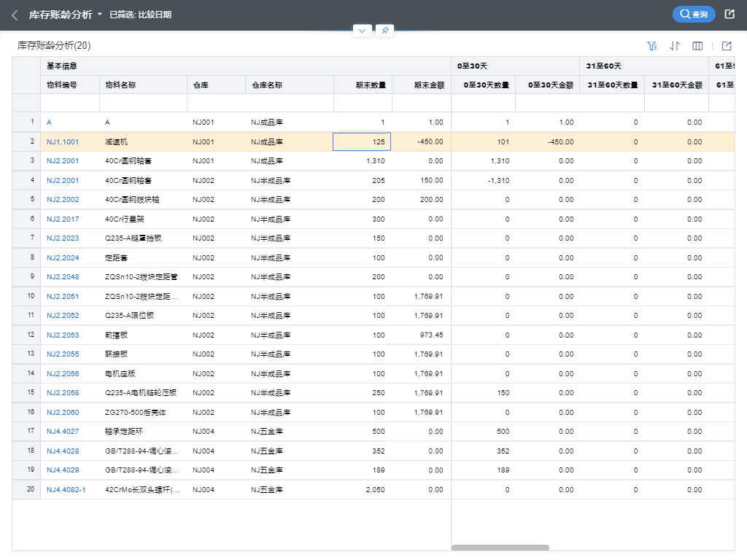Click the 已筛选: 比较日期 filter label
Image resolution: width=747 pixels, height=560 pixels.
click(x=140, y=15)
